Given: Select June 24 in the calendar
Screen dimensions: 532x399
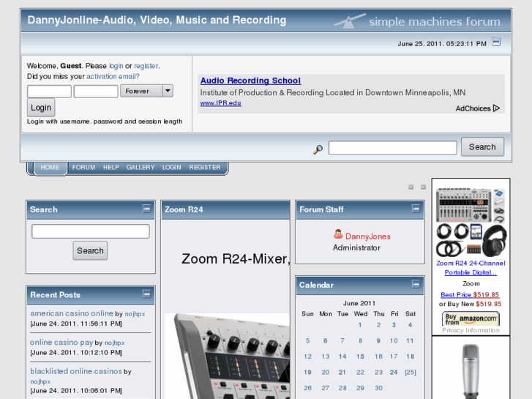Looking at the screenshot, I should 394,372.
